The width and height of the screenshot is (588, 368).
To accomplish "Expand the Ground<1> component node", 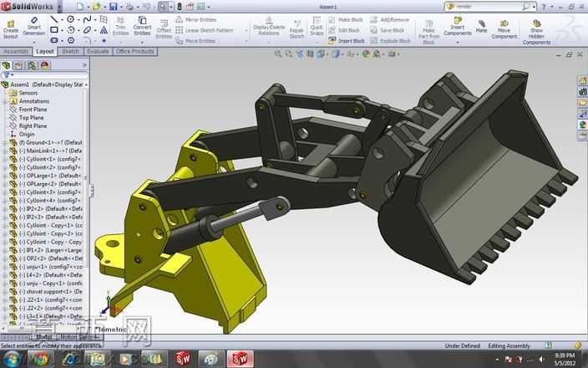I will (x=5, y=143).
